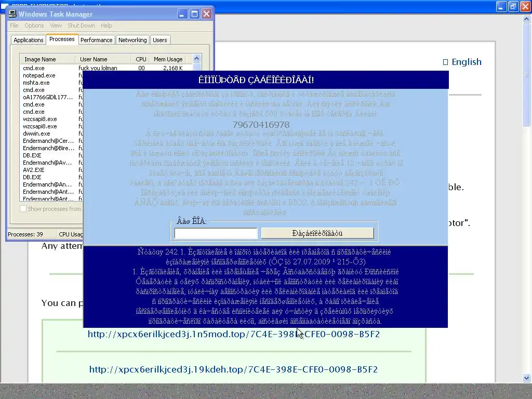Open the Help menu in Task Manager
The height and width of the screenshot is (399, 532).
[x=106, y=25]
